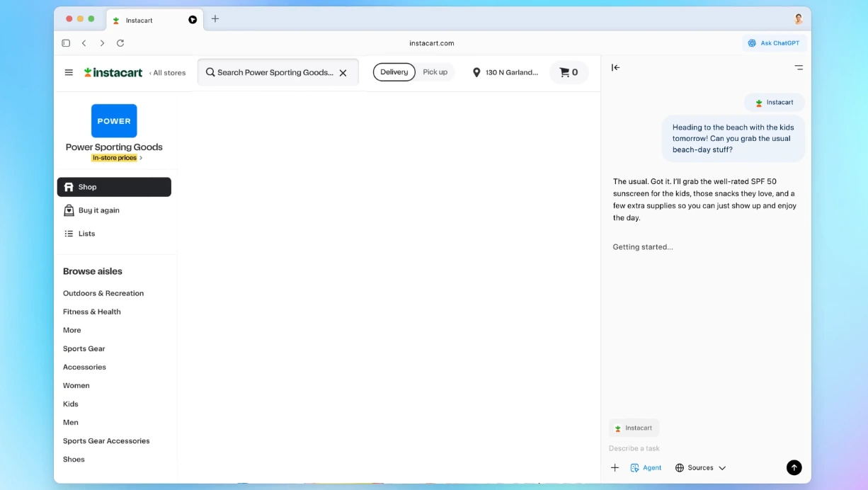Open the shopping cart
This screenshot has height=490, width=868.
tap(569, 72)
